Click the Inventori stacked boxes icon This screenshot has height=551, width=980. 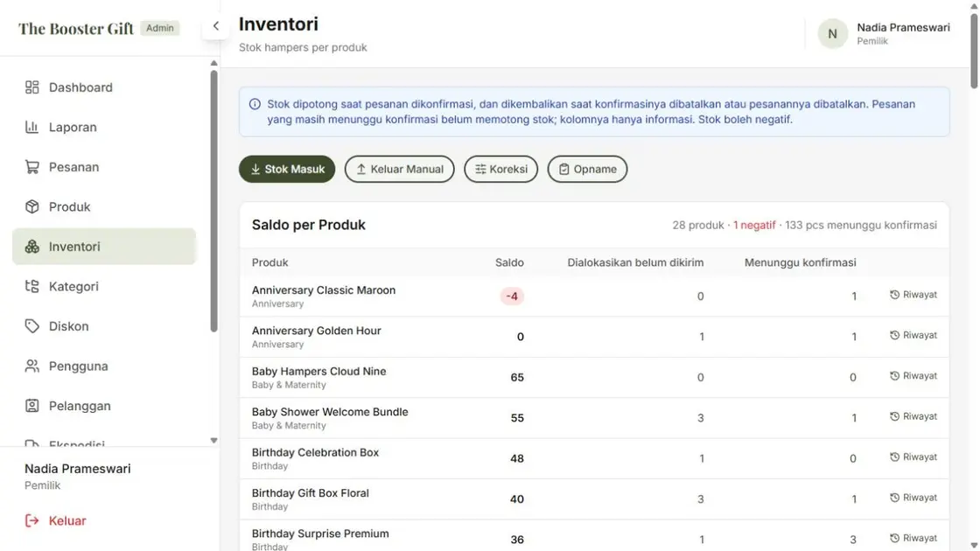coord(31,247)
